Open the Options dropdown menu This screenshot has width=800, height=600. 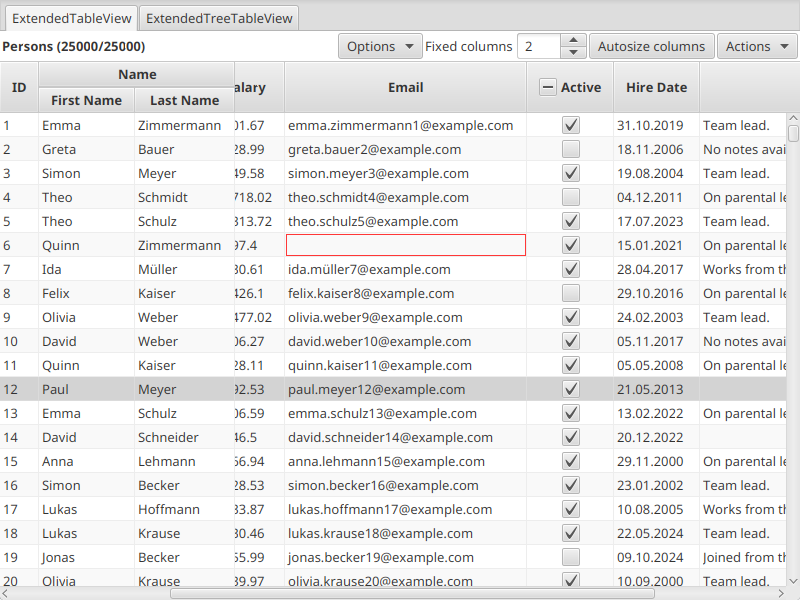tap(380, 46)
